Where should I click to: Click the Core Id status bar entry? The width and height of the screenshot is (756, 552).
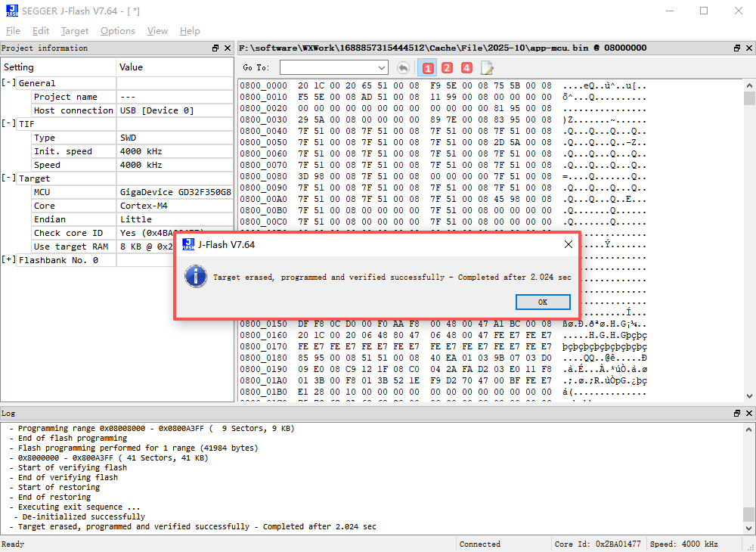coord(598,544)
